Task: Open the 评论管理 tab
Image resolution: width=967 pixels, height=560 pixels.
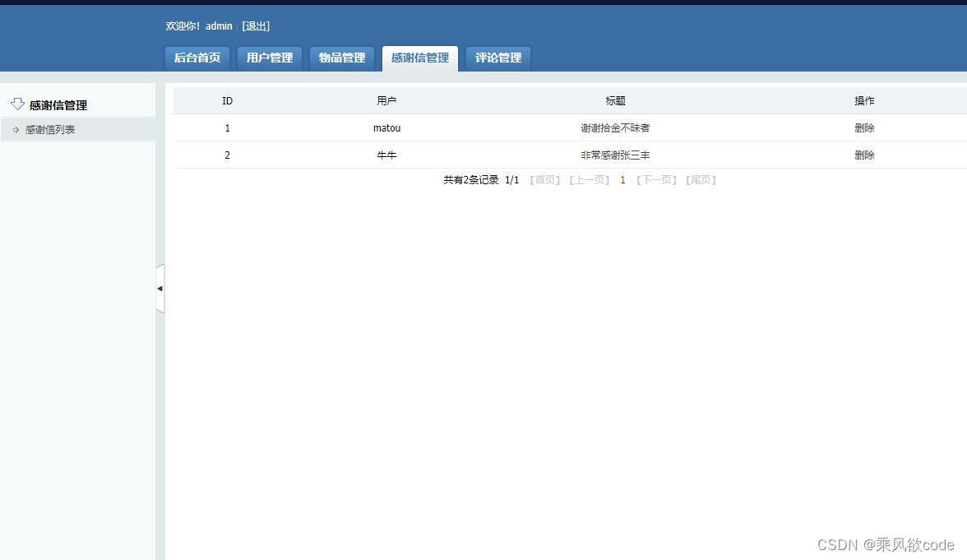Action: pyautogui.click(x=498, y=58)
